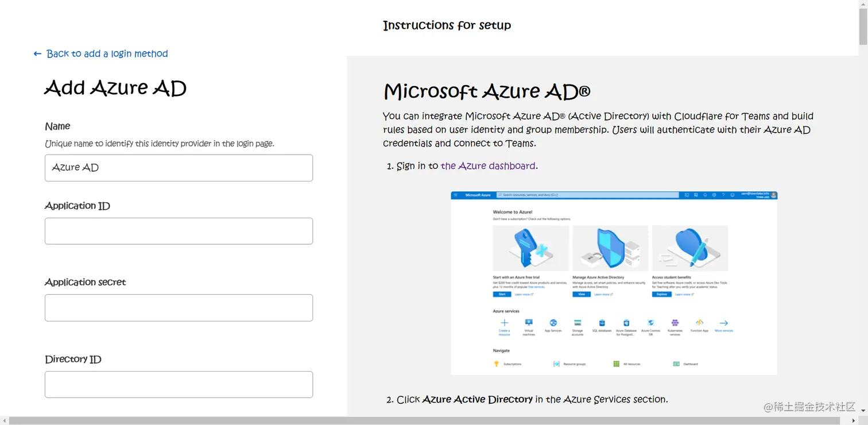Click the "Unique name to identify" helper text
This screenshot has width=868, height=425.
coord(160,144)
